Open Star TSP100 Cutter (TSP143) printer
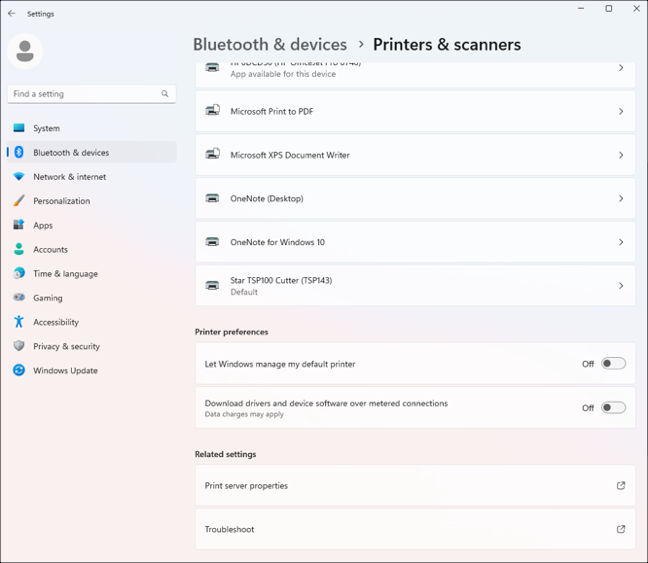The height and width of the screenshot is (563, 648). pos(415,286)
